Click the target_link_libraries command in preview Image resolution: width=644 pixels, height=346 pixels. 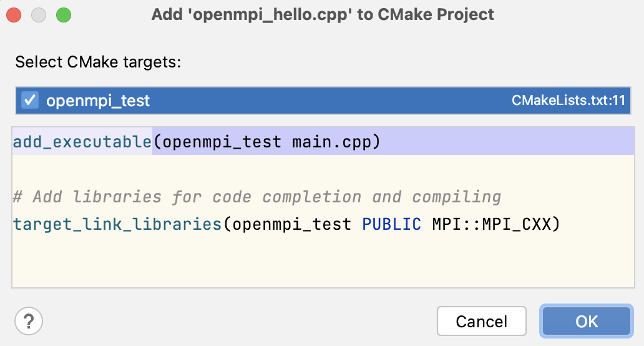[x=117, y=224]
